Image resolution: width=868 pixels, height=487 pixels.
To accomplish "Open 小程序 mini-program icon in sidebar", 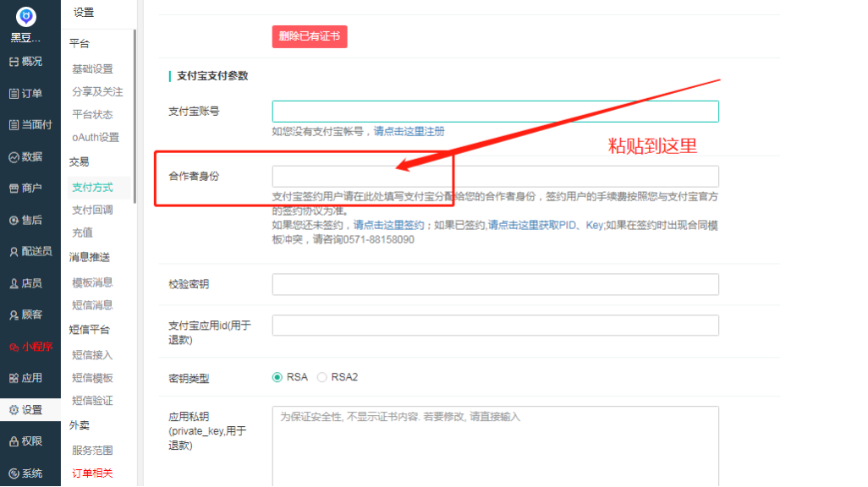I will click(x=14, y=347).
